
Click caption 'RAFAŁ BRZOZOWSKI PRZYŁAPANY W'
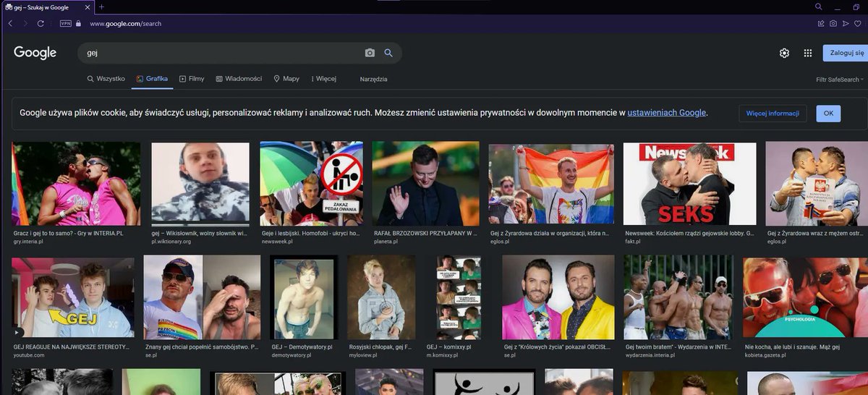(425, 234)
